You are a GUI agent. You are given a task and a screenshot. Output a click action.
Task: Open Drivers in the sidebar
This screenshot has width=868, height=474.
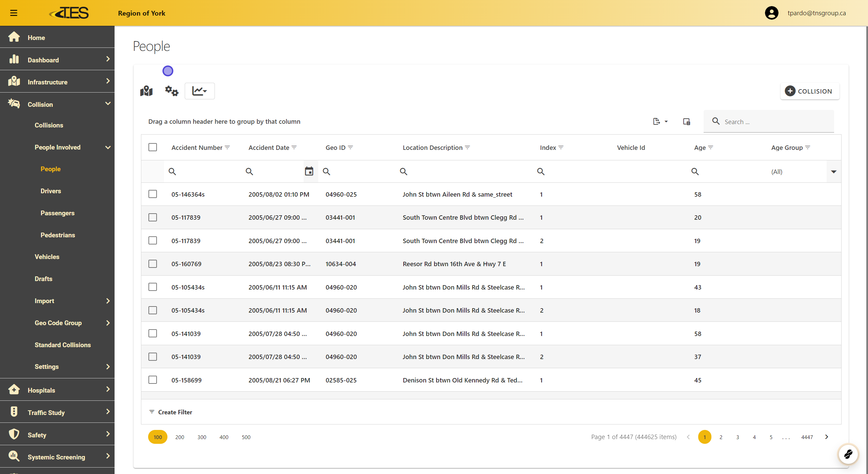pos(51,191)
